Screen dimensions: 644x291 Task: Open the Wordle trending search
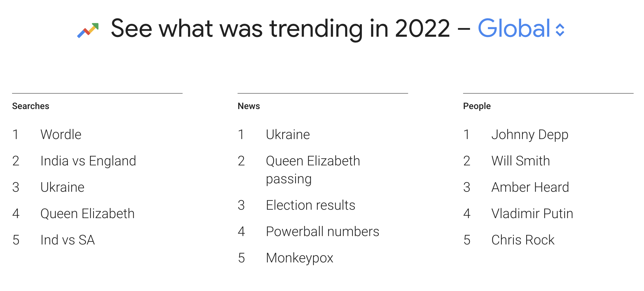[x=61, y=135]
